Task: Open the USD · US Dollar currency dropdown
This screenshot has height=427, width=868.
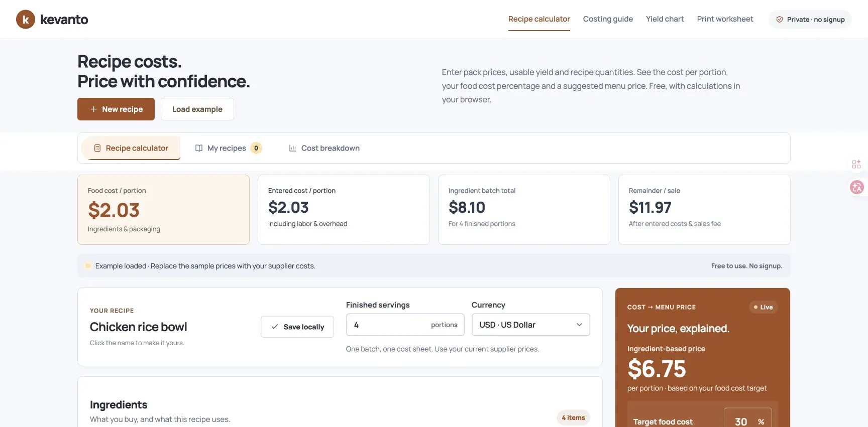Action: (530, 325)
